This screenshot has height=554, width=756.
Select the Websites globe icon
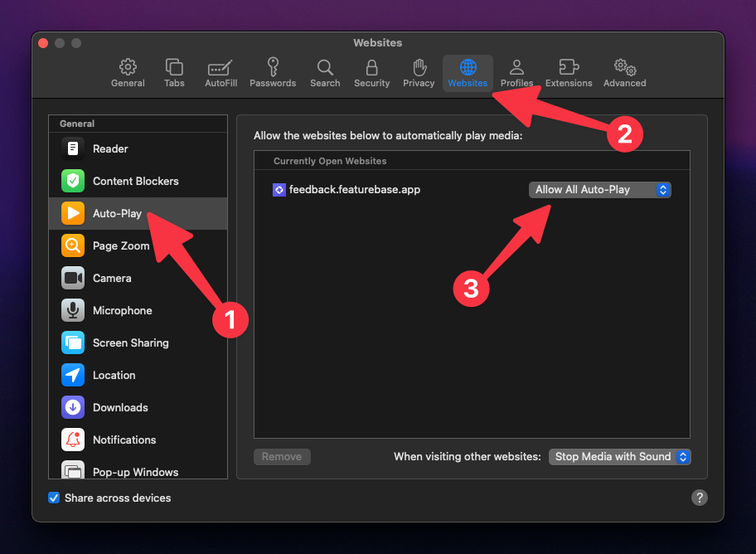click(x=468, y=67)
